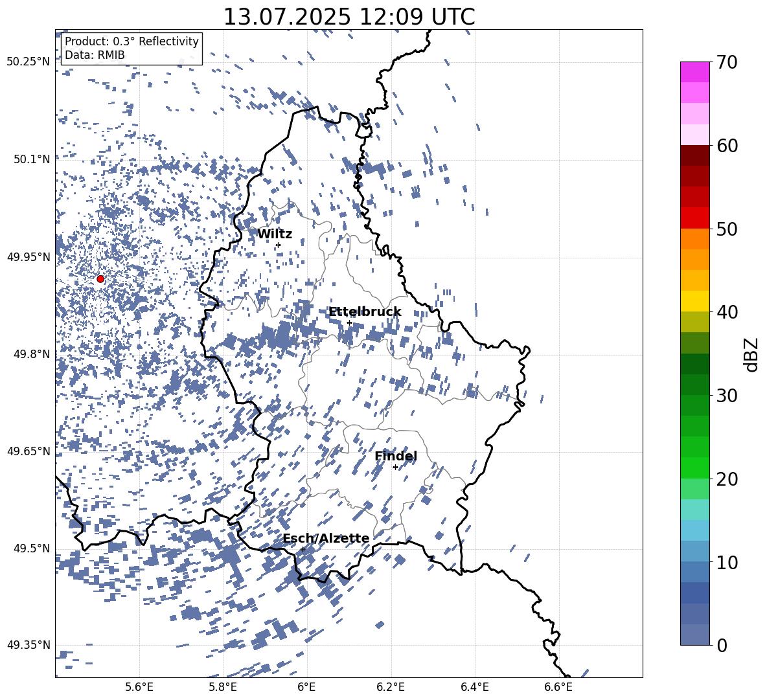
Task: Click the Findel location label
Action: point(396,457)
